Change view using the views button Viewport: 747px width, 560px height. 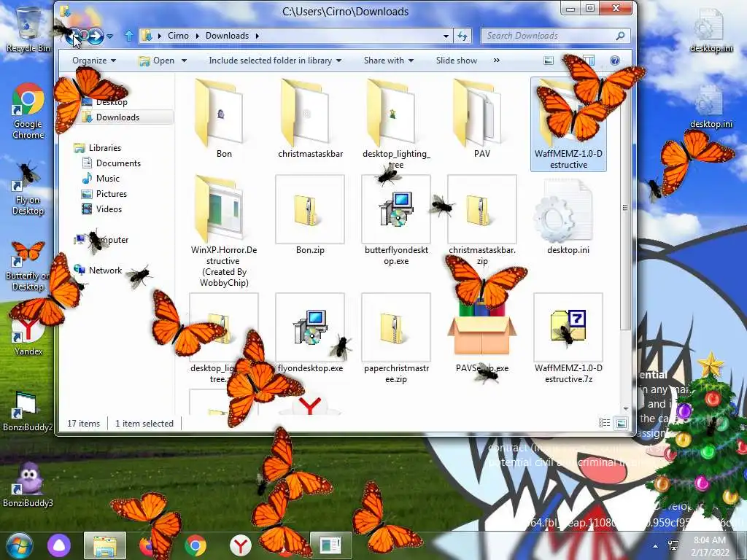(549, 61)
